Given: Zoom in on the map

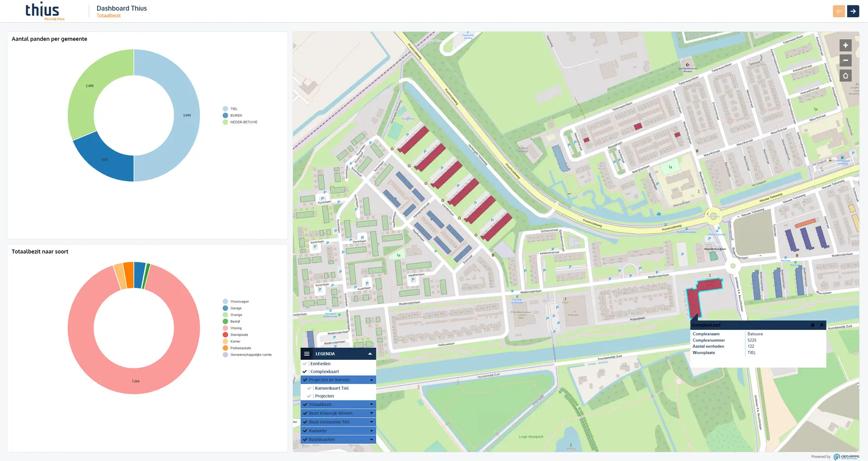Looking at the screenshot, I should point(845,45).
